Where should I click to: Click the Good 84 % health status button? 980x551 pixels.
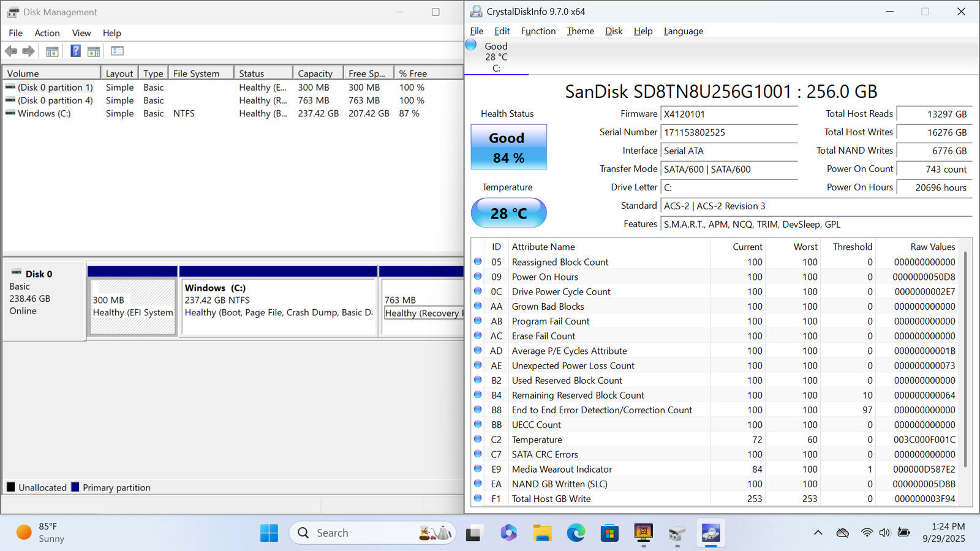click(x=508, y=148)
